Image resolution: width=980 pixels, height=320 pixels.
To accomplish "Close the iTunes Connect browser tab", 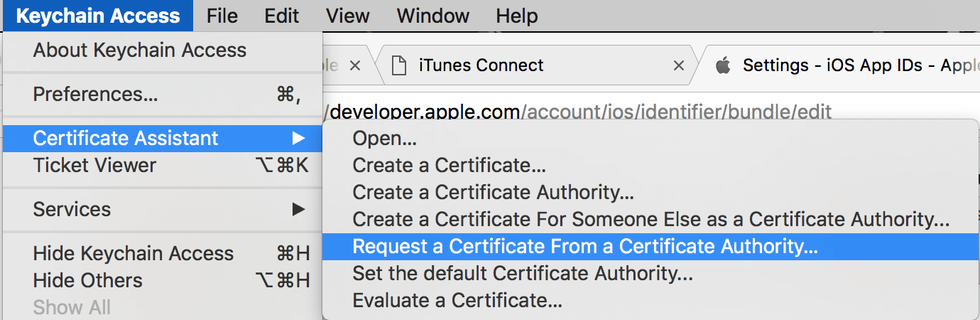I will [x=678, y=66].
